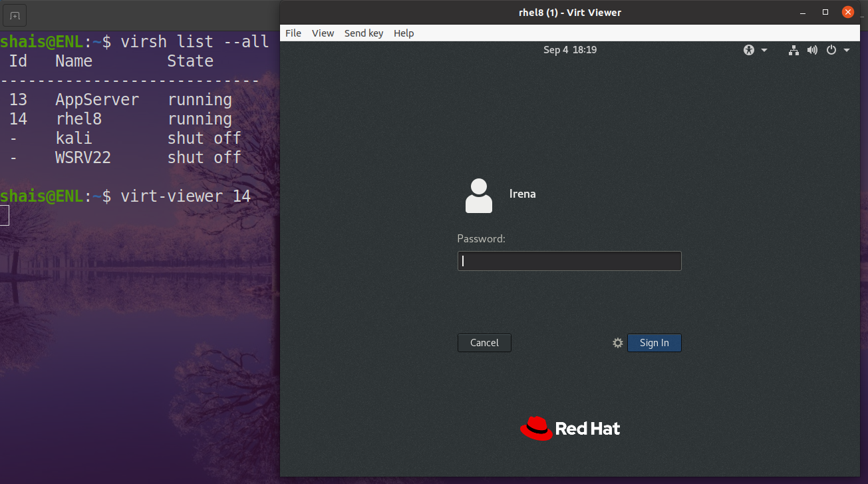Open the Send key menu
The width and height of the screenshot is (868, 484).
point(364,33)
